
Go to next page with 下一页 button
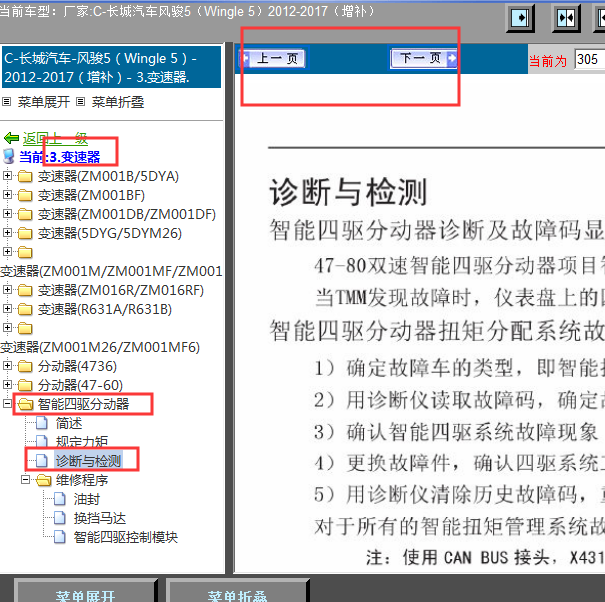424,59
